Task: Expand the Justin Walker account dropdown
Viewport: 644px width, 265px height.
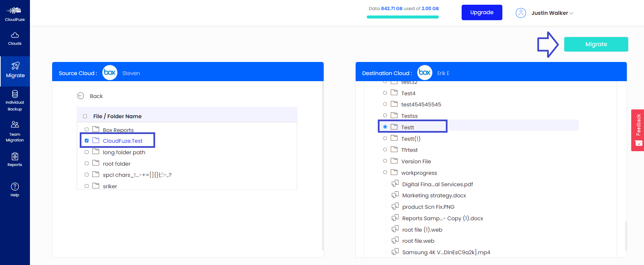Action: tap(552, 13)
